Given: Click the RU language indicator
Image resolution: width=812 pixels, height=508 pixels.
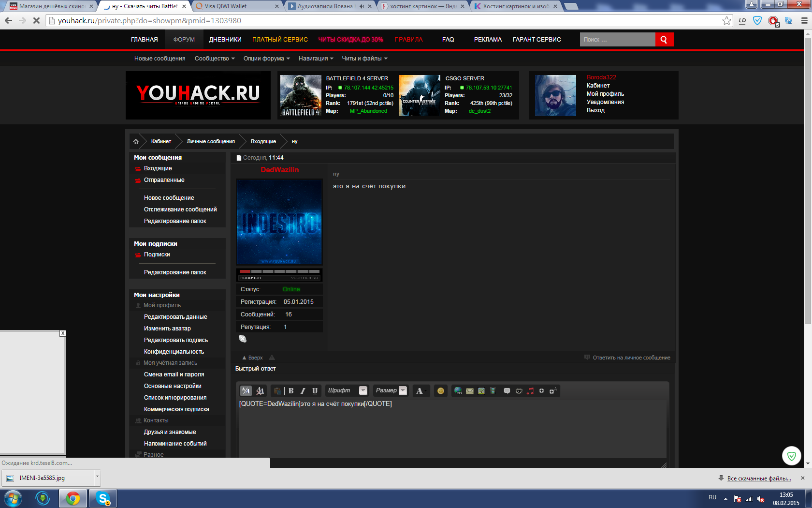Looking at the screenshot, I should (x=712, y=497).
